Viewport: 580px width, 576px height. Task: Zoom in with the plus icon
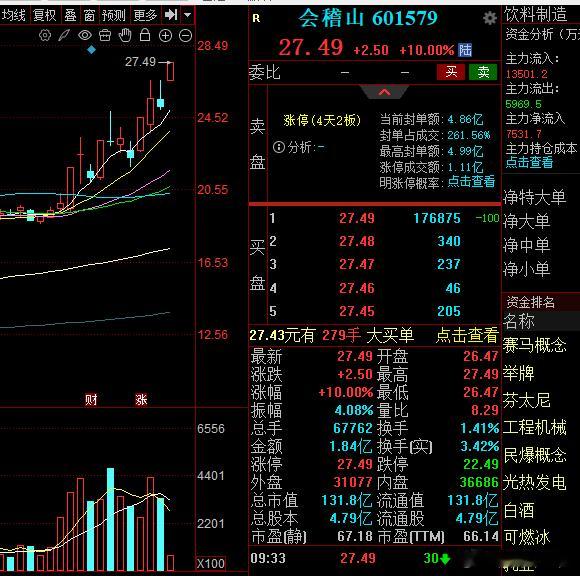165,36
